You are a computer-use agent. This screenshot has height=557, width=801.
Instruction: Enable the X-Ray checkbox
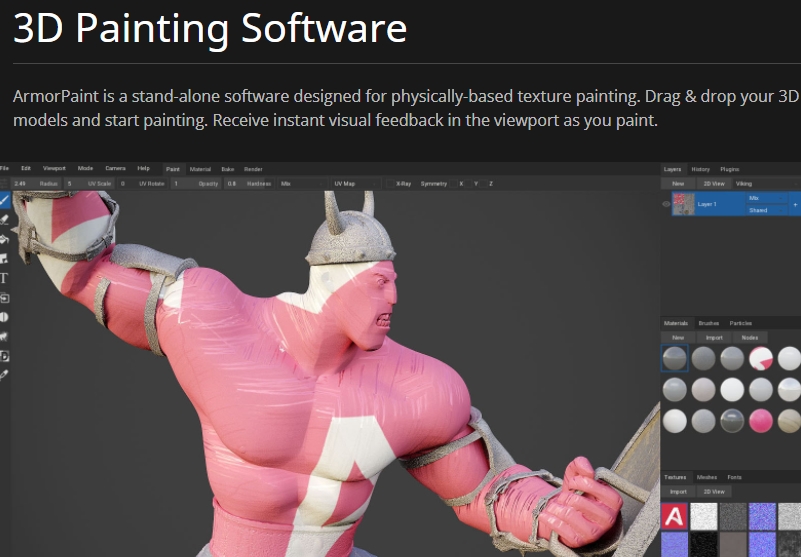pyautogui.click(x=391, y=183)
